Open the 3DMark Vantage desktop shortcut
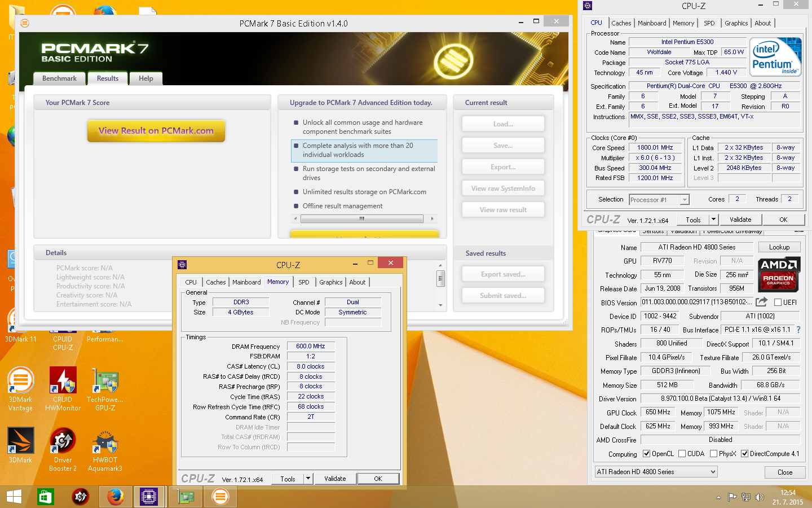The width and height of the screenshot is (812, 508). [x=20, y=389]
